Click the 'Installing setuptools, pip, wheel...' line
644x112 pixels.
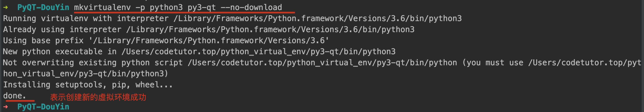point(88,85)
